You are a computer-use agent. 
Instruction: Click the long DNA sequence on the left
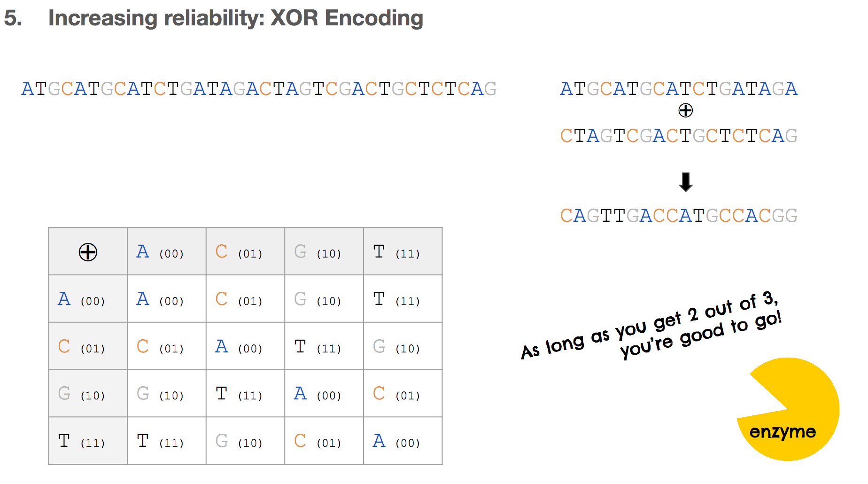coord(259,89)
